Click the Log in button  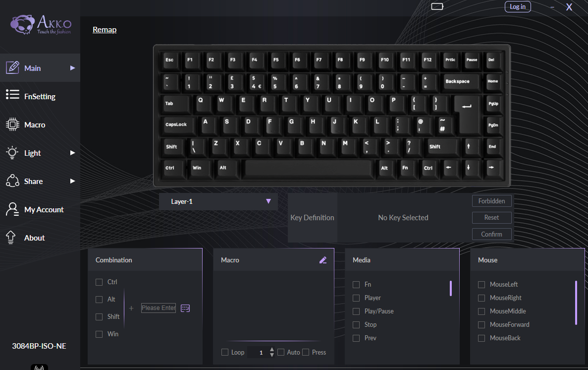pos(518,7)
